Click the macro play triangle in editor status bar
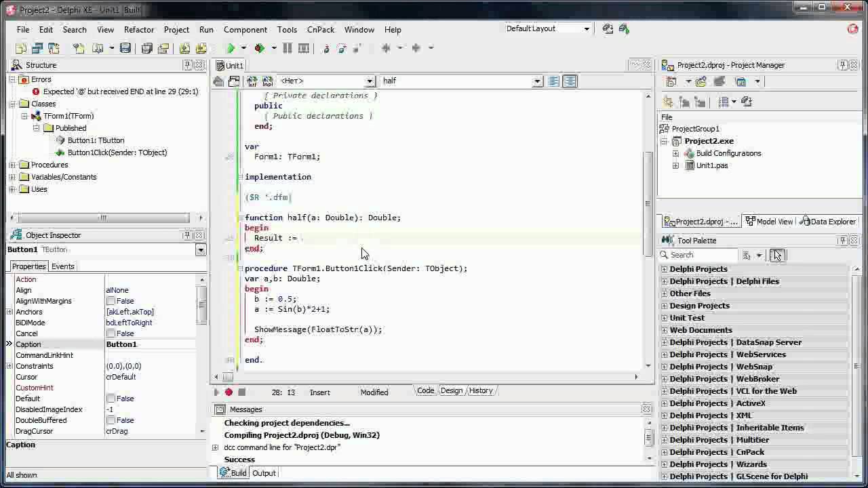Viewport: 868px width, 488px height. click(x=216, y=392)
